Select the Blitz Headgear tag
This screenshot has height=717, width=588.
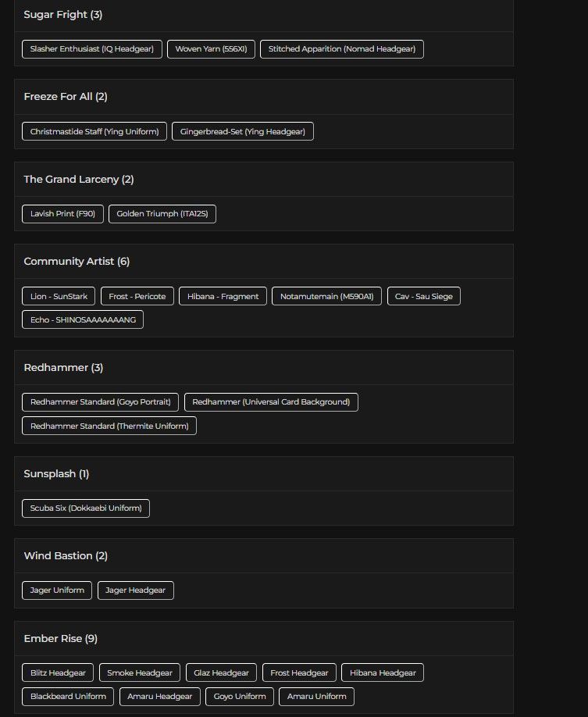(x=59, y=672)
